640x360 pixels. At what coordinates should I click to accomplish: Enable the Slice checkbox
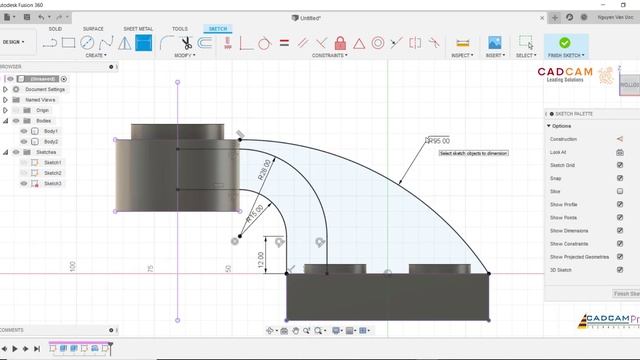click(620, 191)
